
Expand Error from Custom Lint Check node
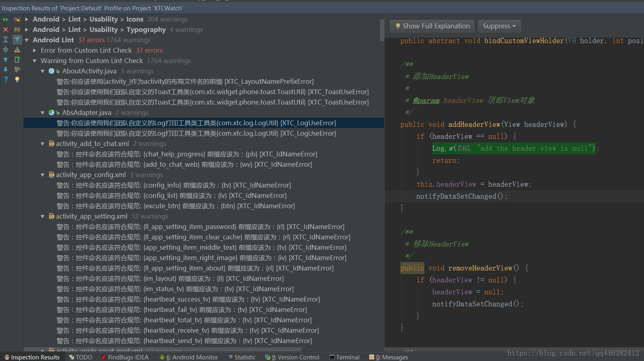pyautogui.click(x=35, y=51)
